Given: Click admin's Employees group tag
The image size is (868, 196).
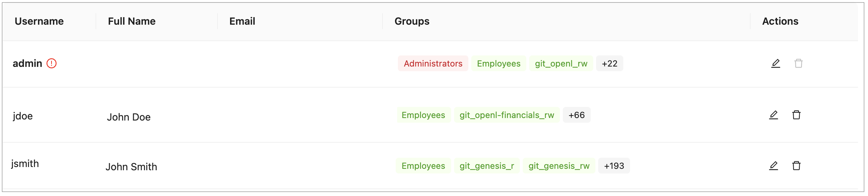Looking at the screenshot, I should click(x=498, y=63).
